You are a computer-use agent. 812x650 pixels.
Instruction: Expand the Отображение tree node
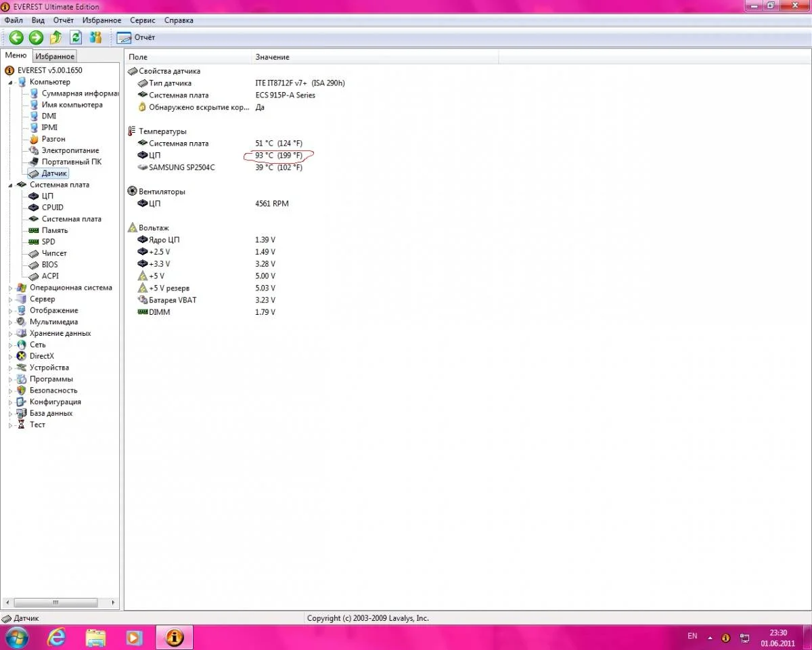[x=10, y=311]
